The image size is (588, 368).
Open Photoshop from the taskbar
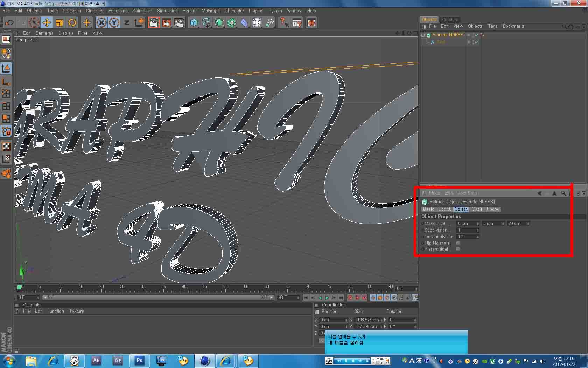[139, 361]
